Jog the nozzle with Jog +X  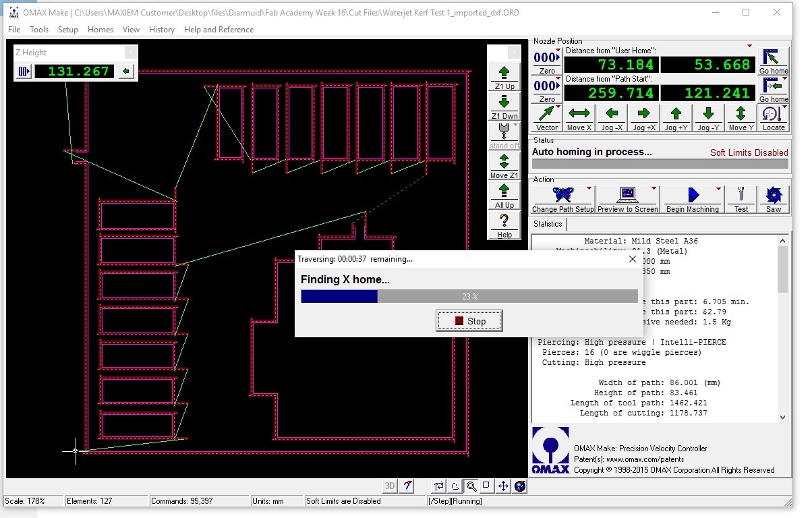643,118
